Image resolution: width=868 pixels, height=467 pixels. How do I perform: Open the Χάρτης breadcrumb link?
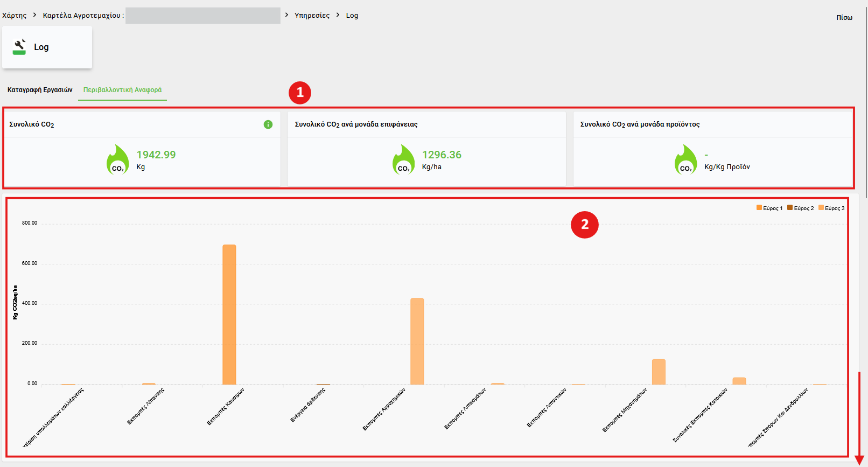click(14, 15)
